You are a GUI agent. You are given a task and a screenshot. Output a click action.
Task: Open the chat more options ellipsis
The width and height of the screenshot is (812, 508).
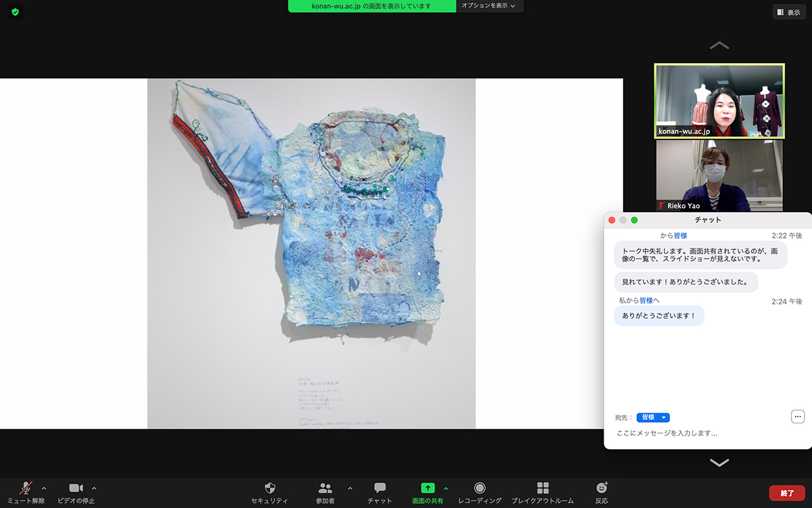pyautogui.click(x=798, y=417)
